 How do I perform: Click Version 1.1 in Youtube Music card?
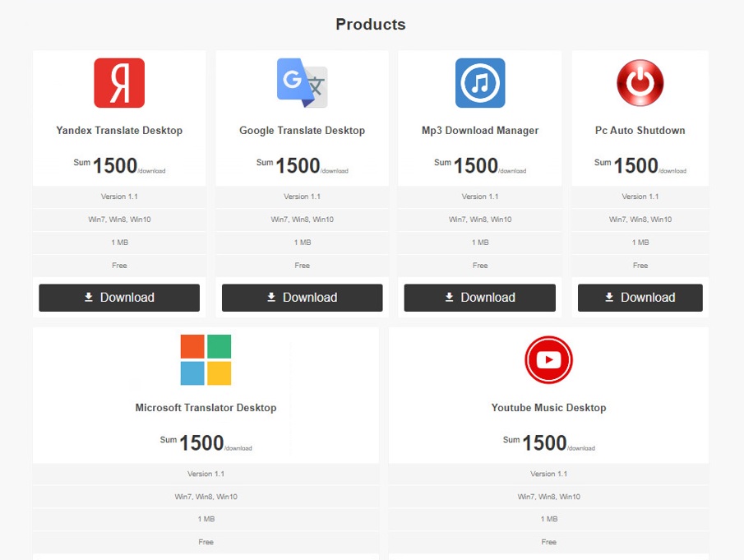pyautogui.click(x=548, y=474)
